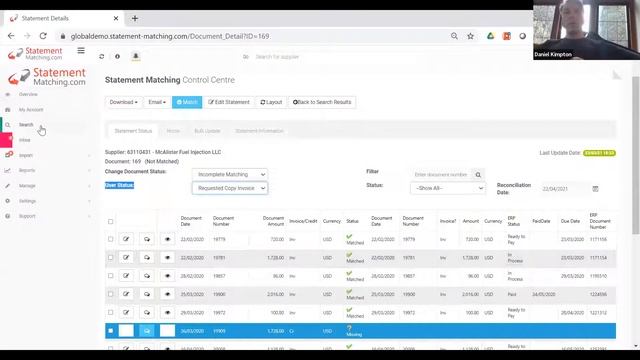Click the My Account icon in the sidebar
Viewport: 640px width, 360px height.
click(7, 110)
